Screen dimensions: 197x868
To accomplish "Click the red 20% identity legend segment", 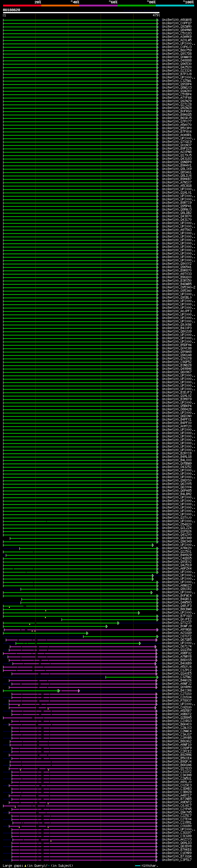I will [x=22, y=6].
